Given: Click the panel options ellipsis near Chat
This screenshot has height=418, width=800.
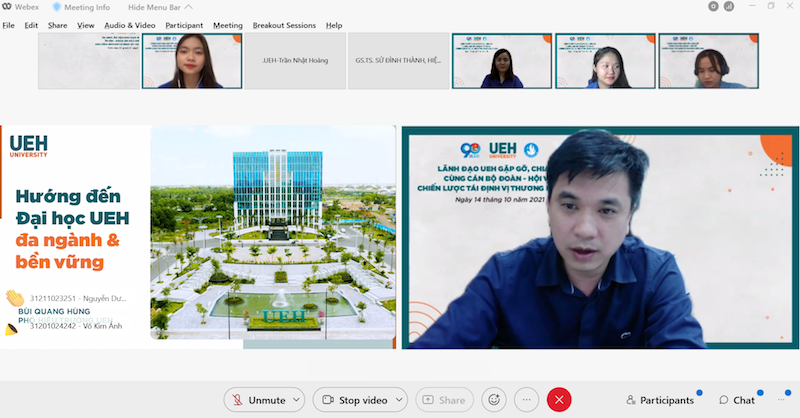Looking at the screenshot, I should (x=780, y=400).
